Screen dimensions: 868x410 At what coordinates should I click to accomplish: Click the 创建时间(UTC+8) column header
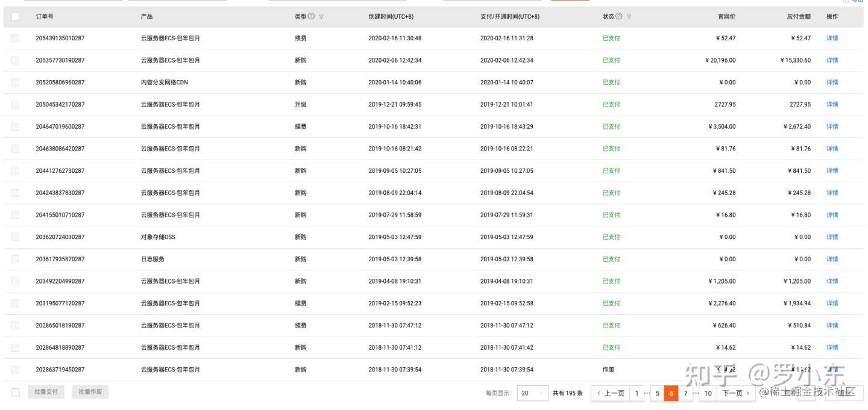click(391, 16)
